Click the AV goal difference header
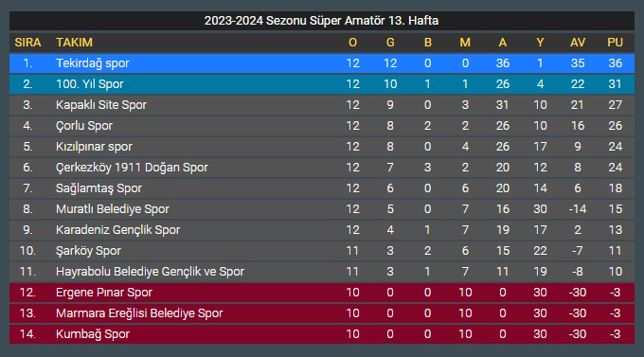This screenshot has height=357, width=644. pyautogui.click(x=578, y=43)
